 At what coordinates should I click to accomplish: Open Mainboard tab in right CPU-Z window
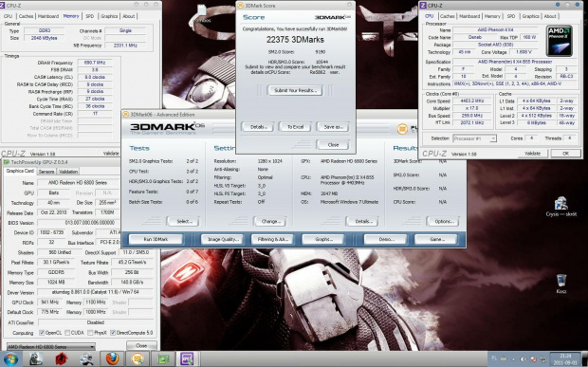point(469,16)
